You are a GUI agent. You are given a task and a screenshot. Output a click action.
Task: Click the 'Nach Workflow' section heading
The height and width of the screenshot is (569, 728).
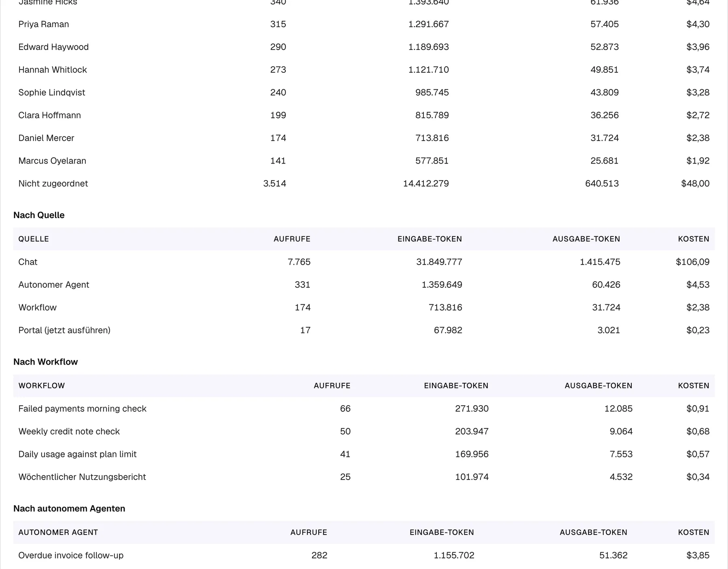[45, 362]
